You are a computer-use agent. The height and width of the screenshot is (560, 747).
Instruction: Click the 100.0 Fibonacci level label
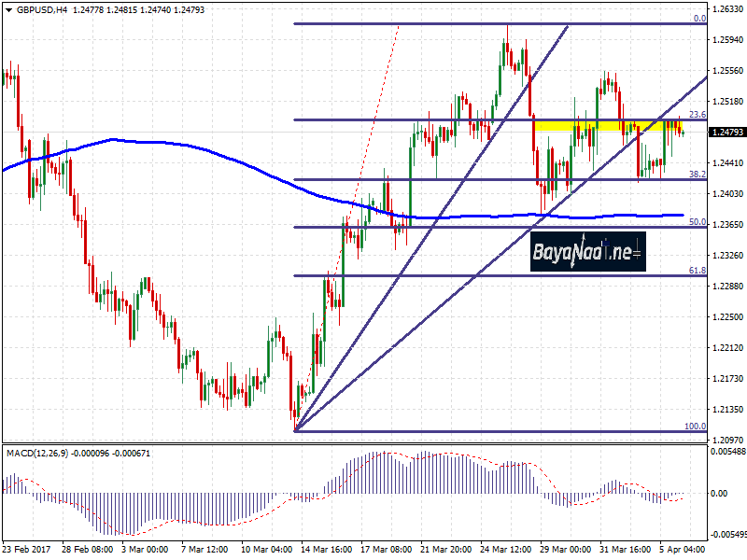[695, 426]
